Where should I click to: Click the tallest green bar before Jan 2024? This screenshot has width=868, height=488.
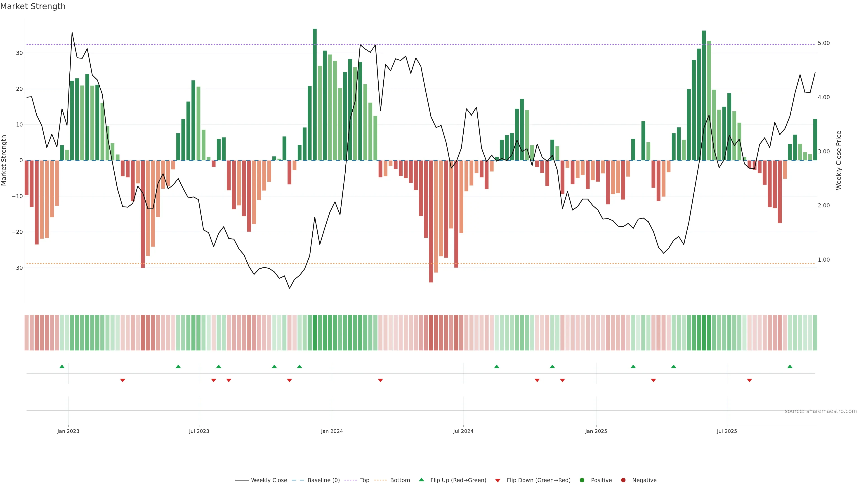click(315, 94)
